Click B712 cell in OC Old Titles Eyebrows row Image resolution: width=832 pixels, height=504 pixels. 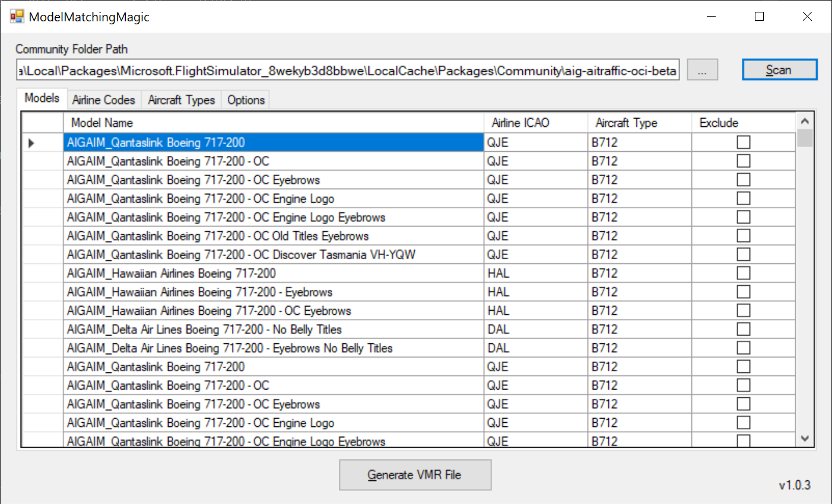[x=640, y=236]
